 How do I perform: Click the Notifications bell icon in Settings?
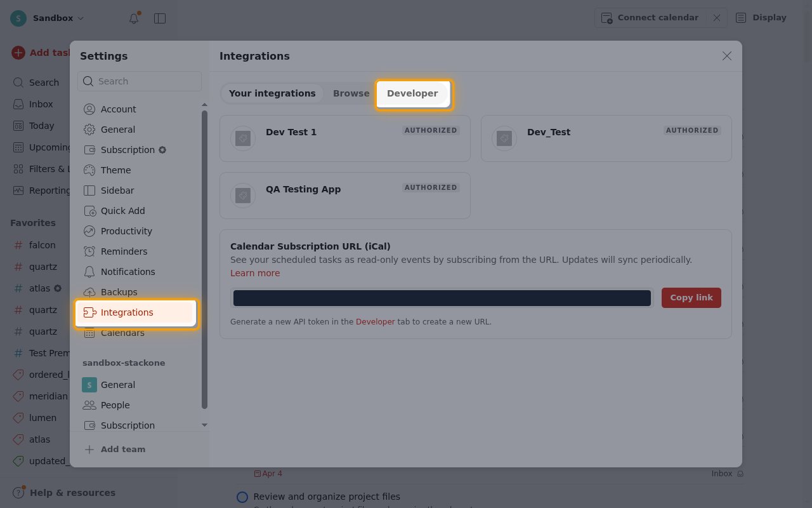click(x=89, y=272)
